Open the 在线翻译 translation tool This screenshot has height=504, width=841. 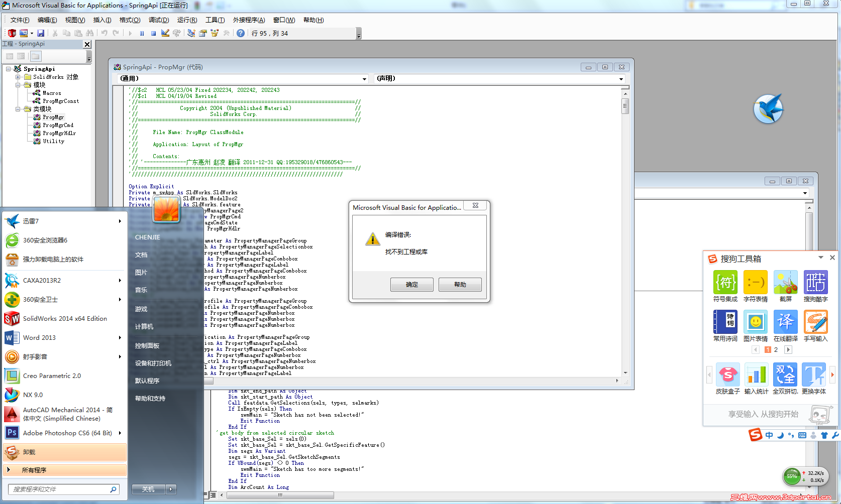786,326
